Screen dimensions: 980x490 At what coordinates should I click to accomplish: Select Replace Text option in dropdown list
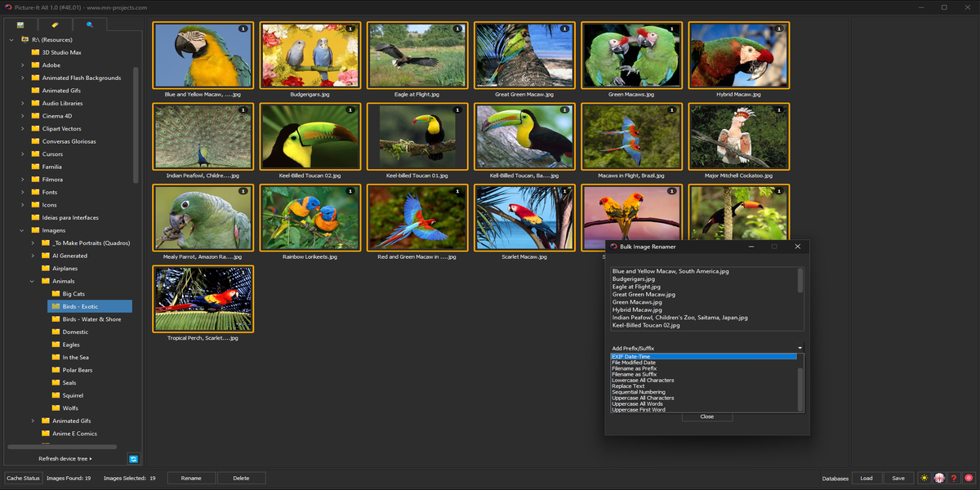tap(628, 386)
